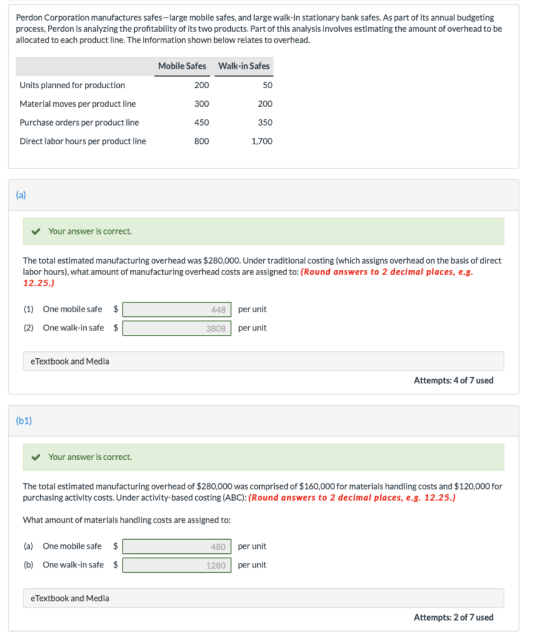Click the Your answer is correct banner in (b1)
The width and height of the screenshot is (560, 640).
263,457
